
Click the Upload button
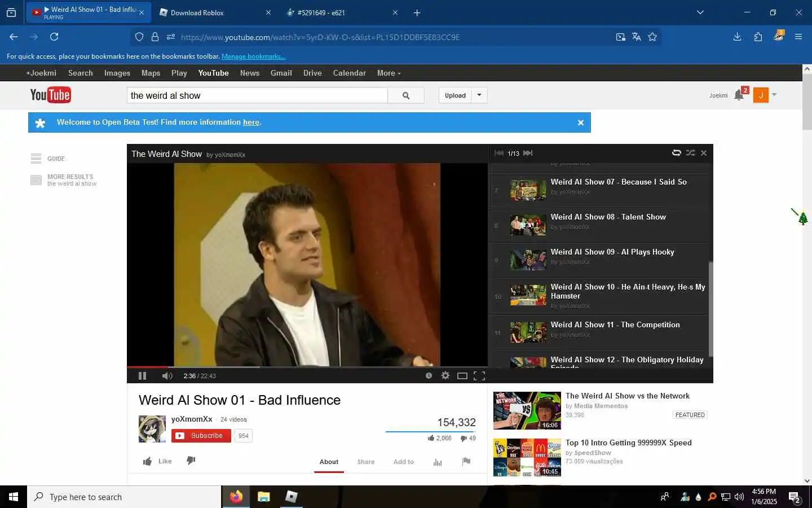455,95
